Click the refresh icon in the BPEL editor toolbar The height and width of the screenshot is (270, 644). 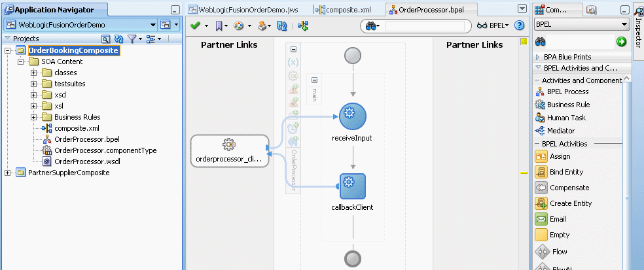pos(281,26)
